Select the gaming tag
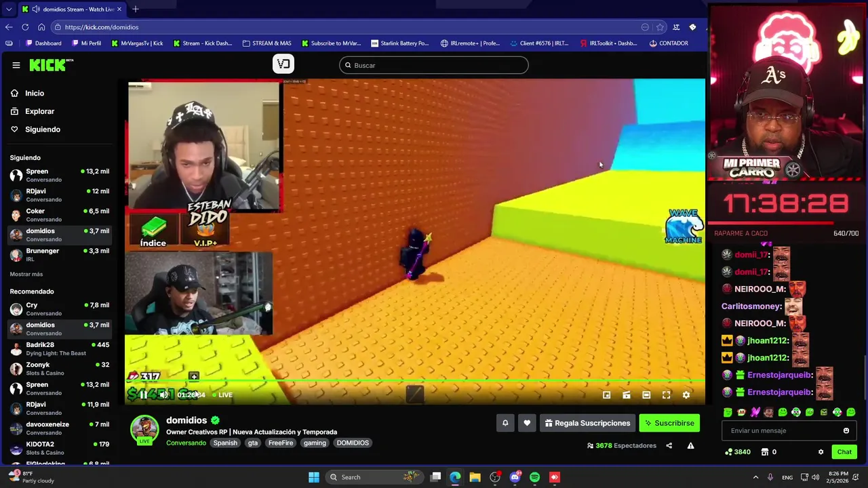This screenshot has width=868, height=488. coord(315,443)
